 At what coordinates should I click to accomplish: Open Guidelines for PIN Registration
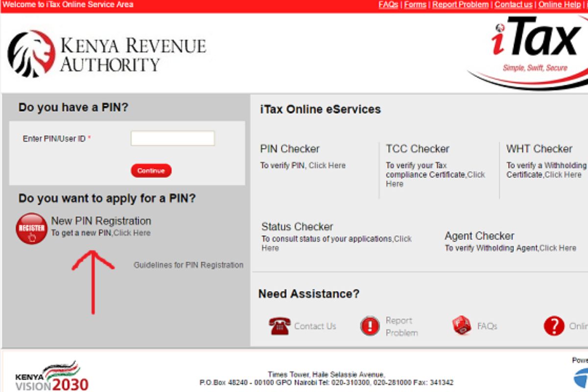pyautogui.click(x=189, y=265)
